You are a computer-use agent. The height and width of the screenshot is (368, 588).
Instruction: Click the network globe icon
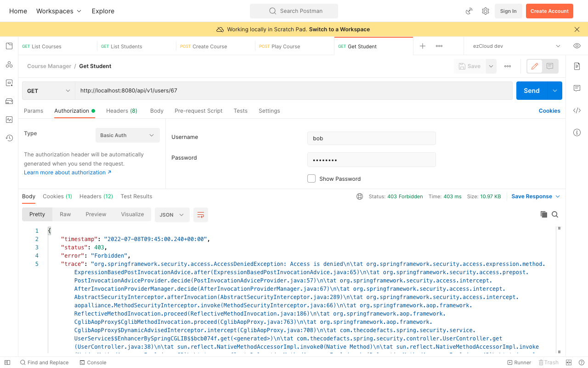[x=360, y=196]
